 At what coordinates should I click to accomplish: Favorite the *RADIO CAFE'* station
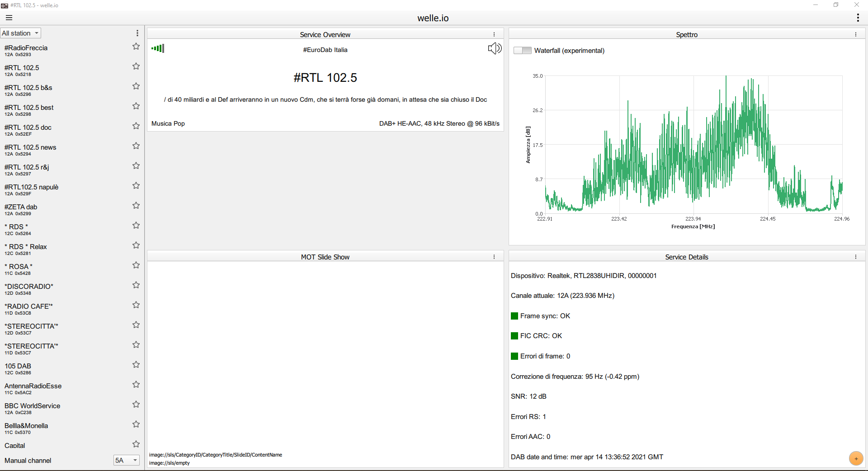(x=136, y=305)
